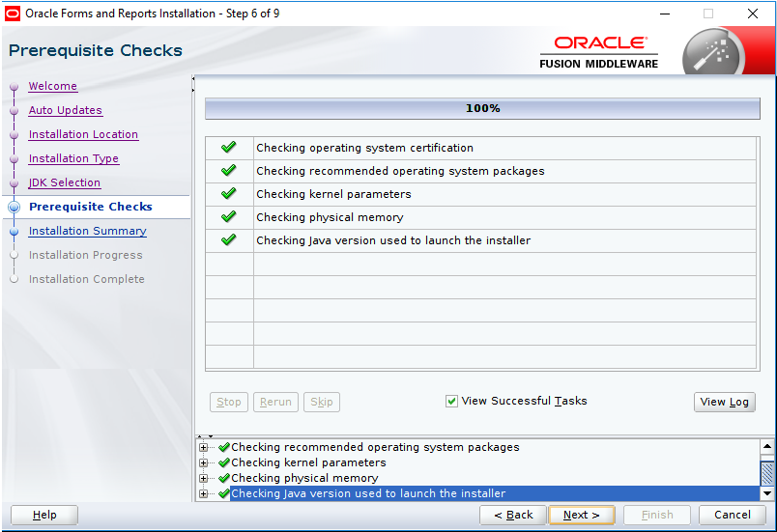Jump to Installation Summary step
The height and width of the screenshot is (532, 777).
pos(87,231)
